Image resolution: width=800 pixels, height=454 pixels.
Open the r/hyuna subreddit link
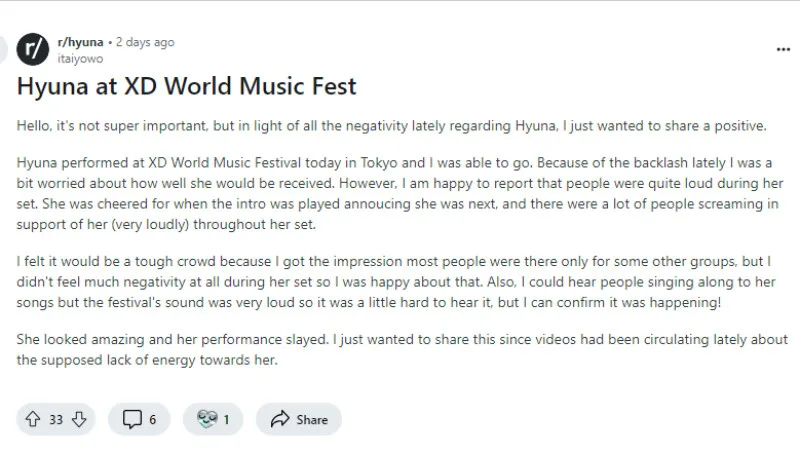tap(80, 42)
